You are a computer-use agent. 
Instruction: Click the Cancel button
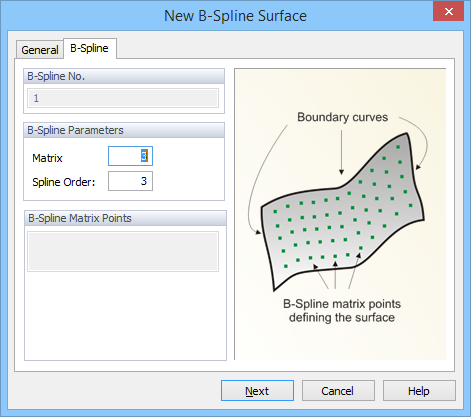coord(338,391)
